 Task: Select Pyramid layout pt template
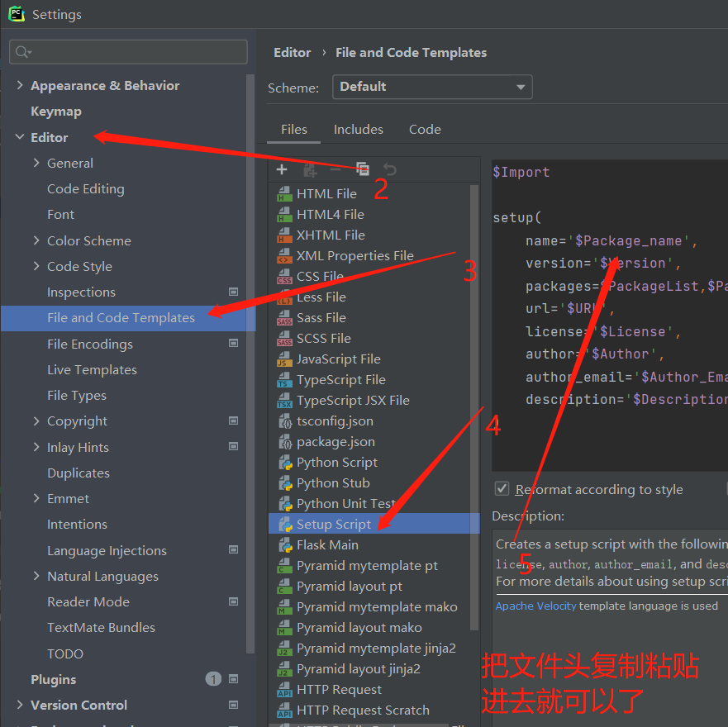coord(350,587)
